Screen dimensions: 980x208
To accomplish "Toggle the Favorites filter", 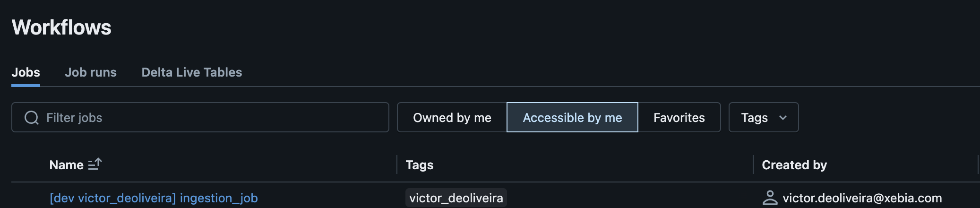I will (679, 117).
